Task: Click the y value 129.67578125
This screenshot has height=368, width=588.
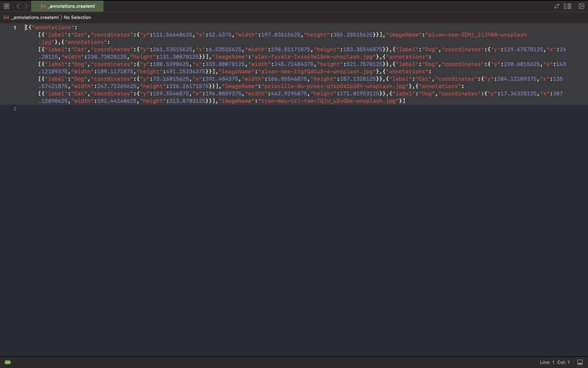Action: click(x=524, y=50)
